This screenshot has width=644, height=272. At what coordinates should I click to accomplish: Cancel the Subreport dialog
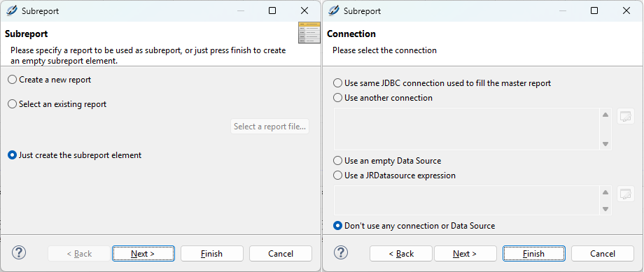(281, 254)
